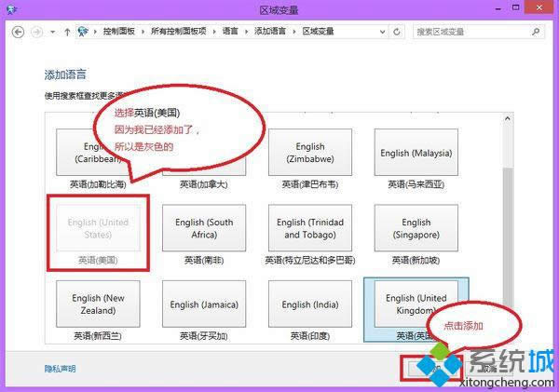Select the English (New Zealand) tile
This screenshot has height=392, width=559.
(x=98, y=304)
